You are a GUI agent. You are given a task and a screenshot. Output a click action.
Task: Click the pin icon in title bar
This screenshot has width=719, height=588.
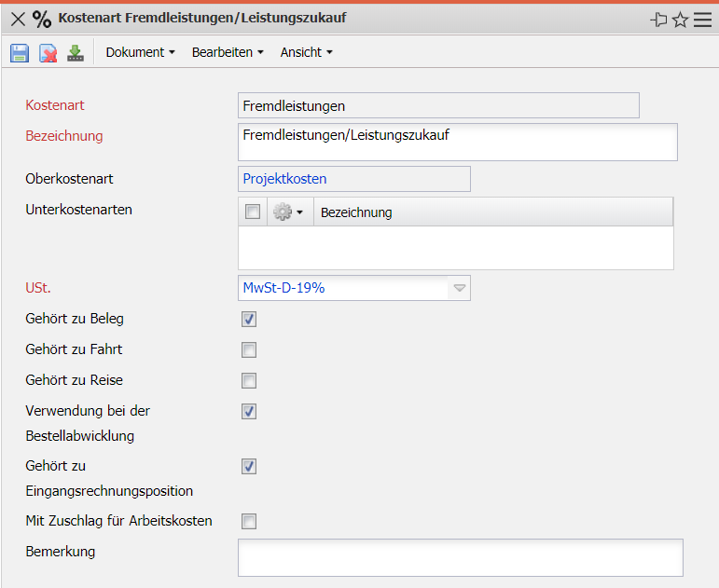(x=658, y=20)
